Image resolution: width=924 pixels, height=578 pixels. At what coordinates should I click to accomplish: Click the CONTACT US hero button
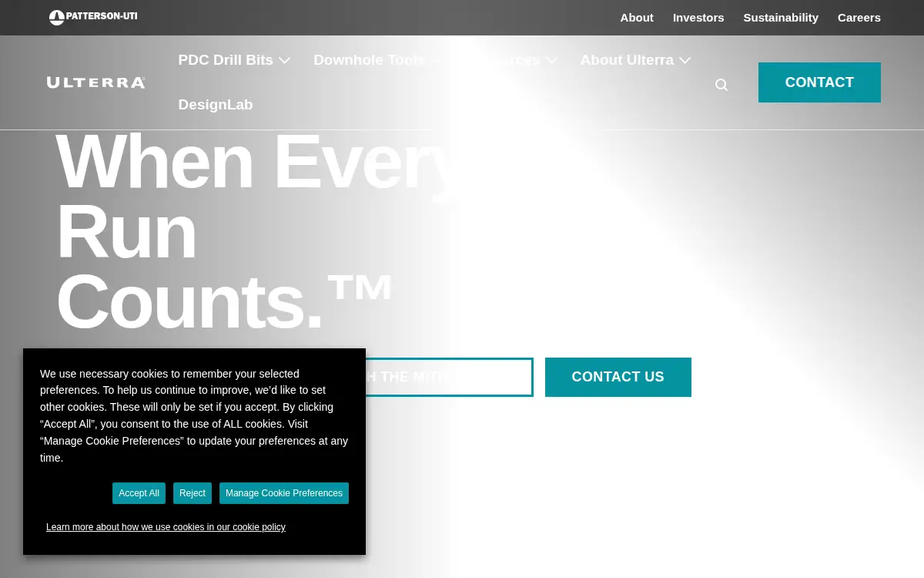(x=618, y=377)
